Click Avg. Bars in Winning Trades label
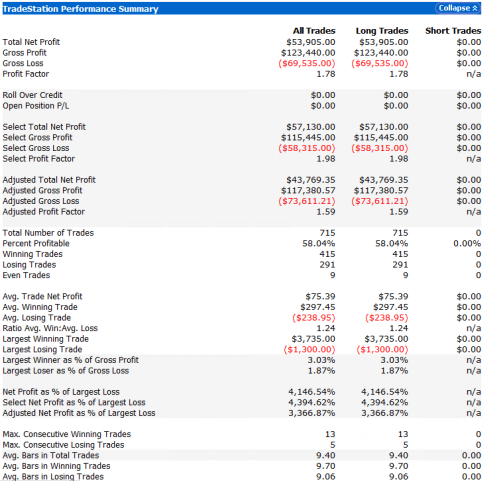 56,466
